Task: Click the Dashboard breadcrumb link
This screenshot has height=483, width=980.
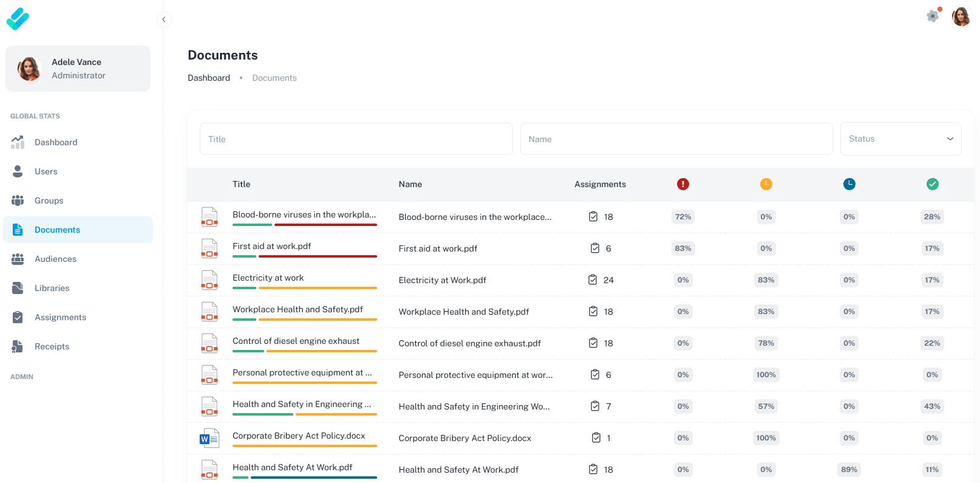Action: [208, 78]
